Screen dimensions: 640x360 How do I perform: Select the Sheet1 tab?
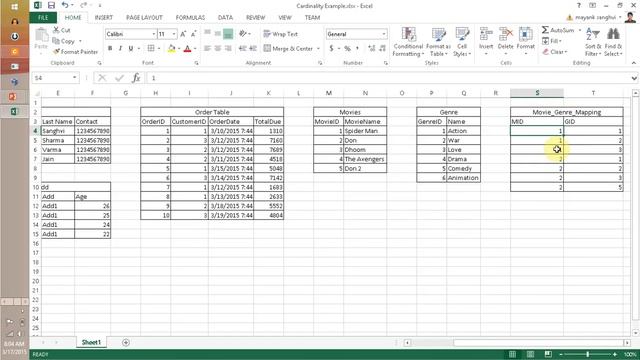[91, 342]
